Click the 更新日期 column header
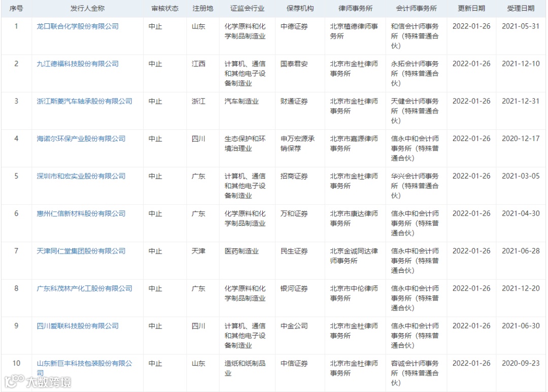The height and width of the screenshot is (392, 548). (x=471, y=9)
